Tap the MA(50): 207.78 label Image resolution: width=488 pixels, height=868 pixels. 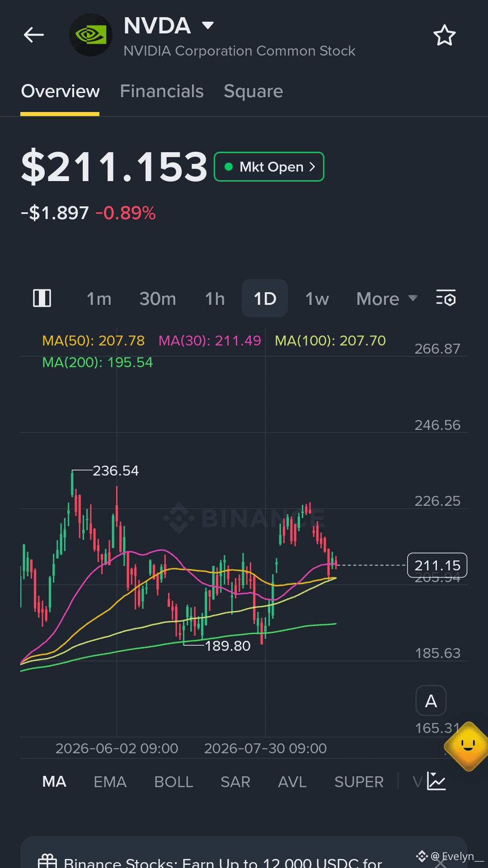point(93,341)
